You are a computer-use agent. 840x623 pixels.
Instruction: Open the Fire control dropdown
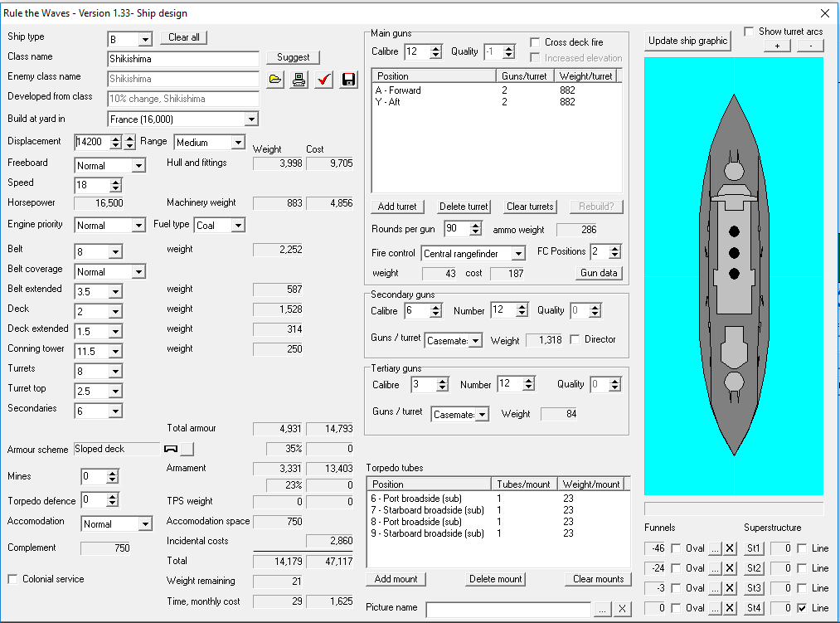tap(518, 253)
